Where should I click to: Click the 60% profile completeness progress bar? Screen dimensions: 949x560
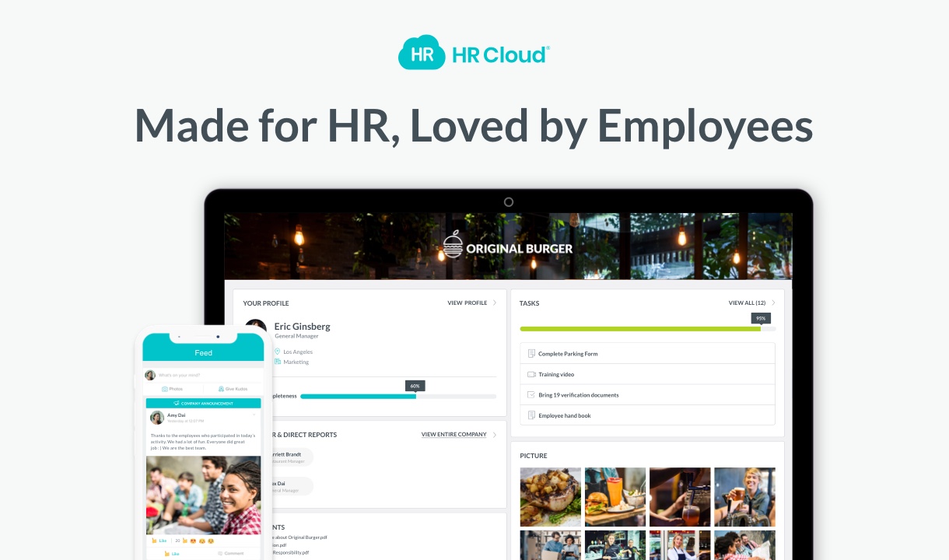(x=359, y=396)
